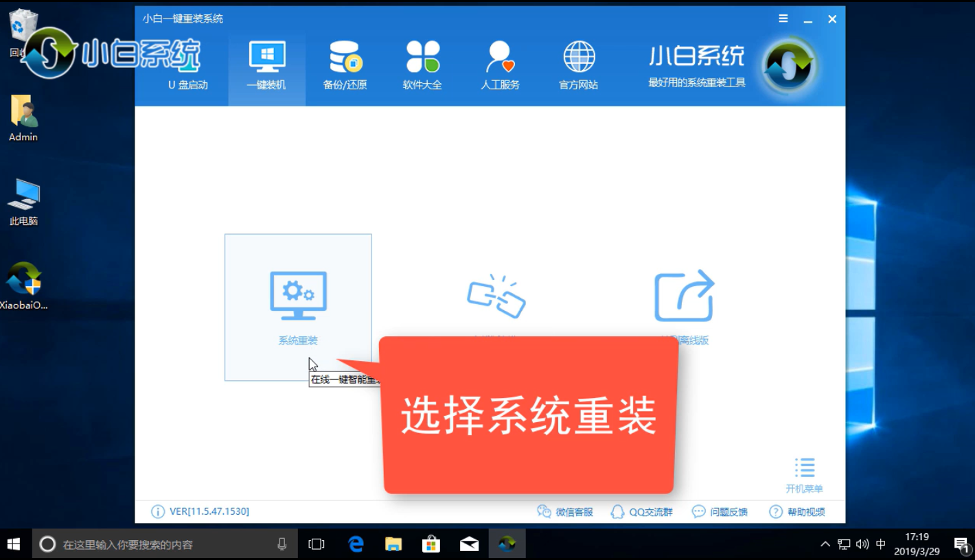Viewport: 975px width, 560px height.
Task: Open the 开机菜单 list icon
Action: (805, 467)
